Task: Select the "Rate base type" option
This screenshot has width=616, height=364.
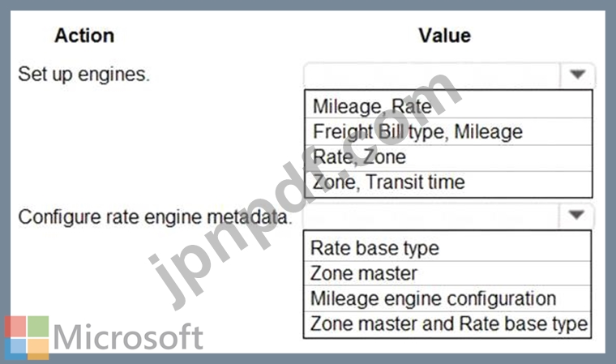Action: click(x=374, y=247)
